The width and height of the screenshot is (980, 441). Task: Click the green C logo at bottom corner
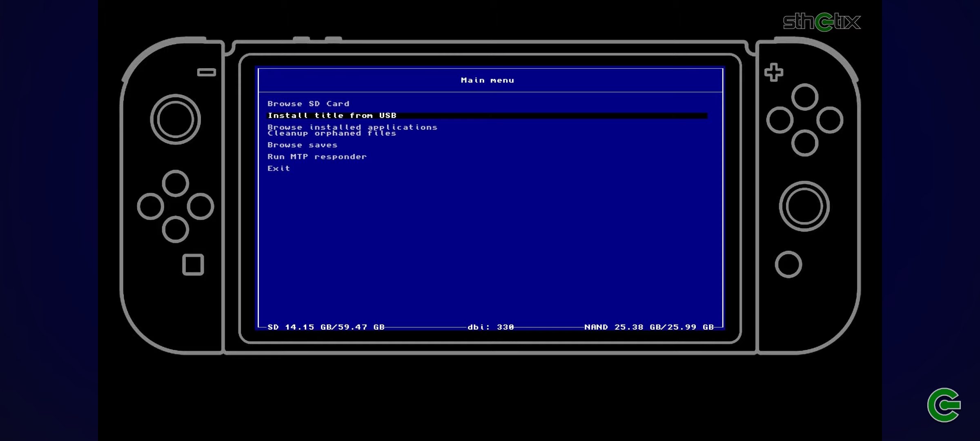point(944,405)
